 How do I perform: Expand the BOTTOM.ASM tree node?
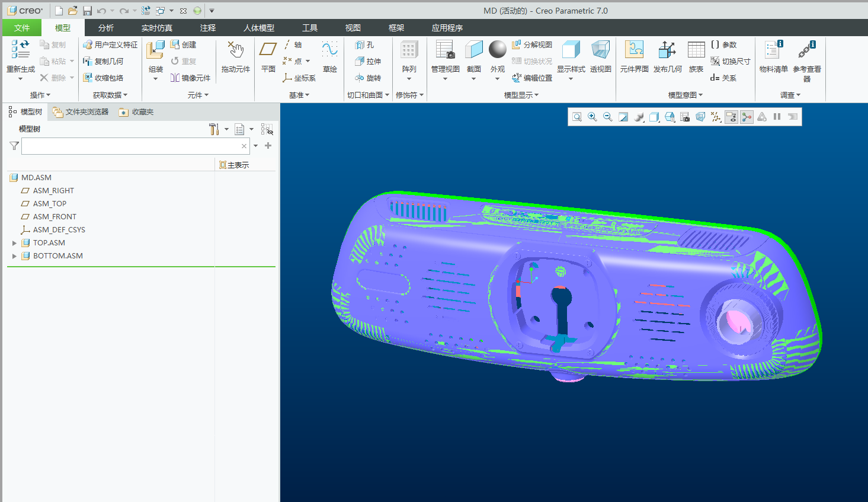(14, 256)
